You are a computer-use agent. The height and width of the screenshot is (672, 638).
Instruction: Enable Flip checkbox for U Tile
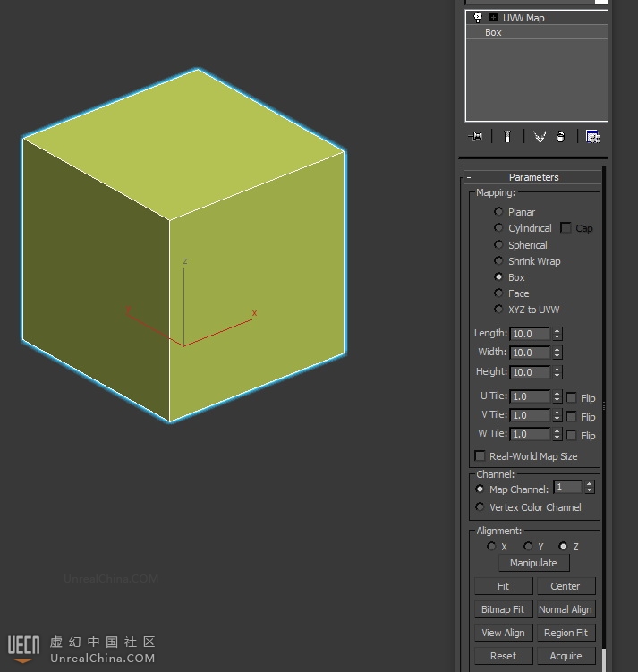click(571, 397)
